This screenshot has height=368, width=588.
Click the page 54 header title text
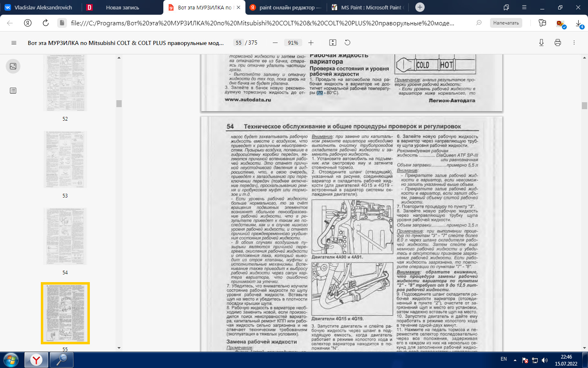coord(352,126)
